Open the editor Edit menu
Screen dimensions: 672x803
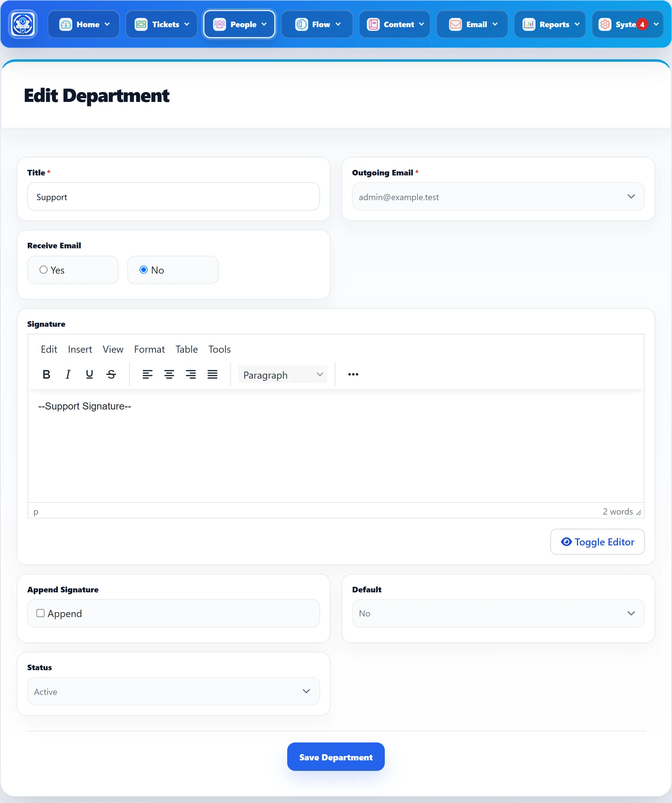[49, 349]
